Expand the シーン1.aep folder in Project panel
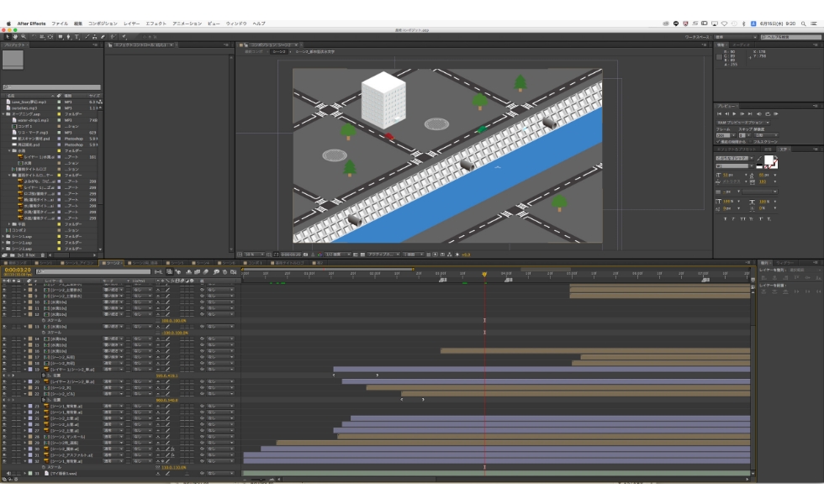Screen dimensions: 824x504 tap(4, 236)
